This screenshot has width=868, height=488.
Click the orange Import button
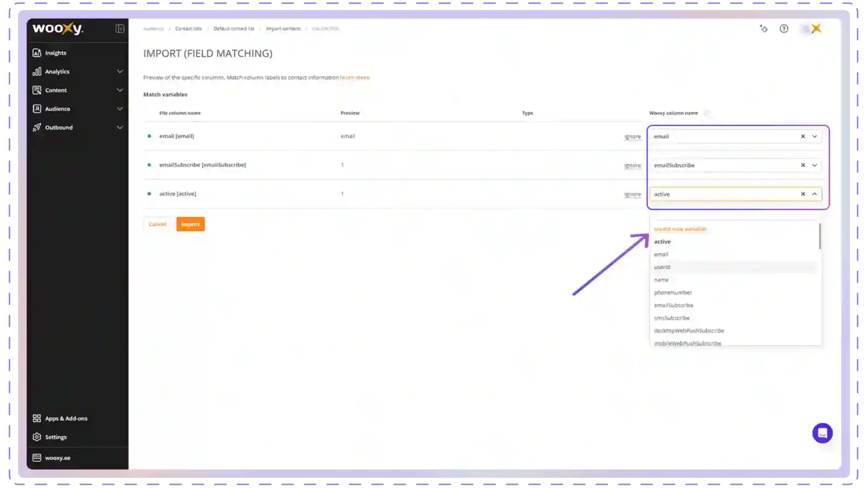coord(190,224)
